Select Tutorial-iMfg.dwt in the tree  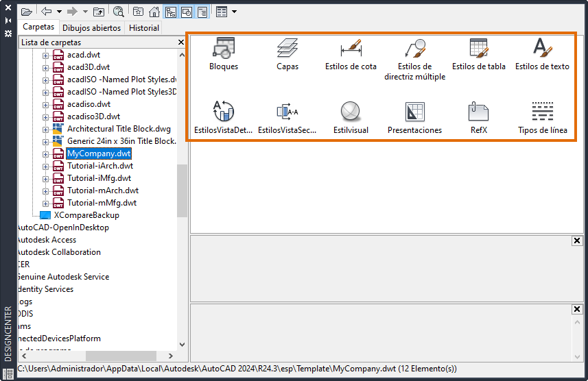(x=99, y=178)
